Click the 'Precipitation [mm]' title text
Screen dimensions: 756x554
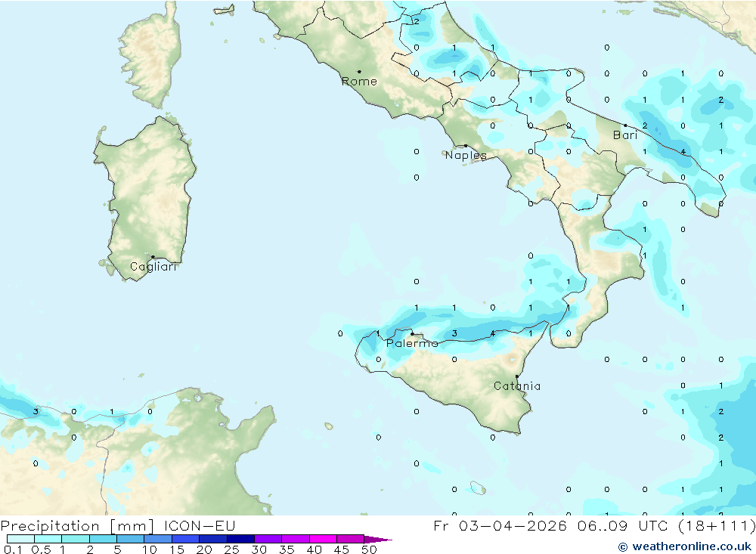click(x=77, y=526)
